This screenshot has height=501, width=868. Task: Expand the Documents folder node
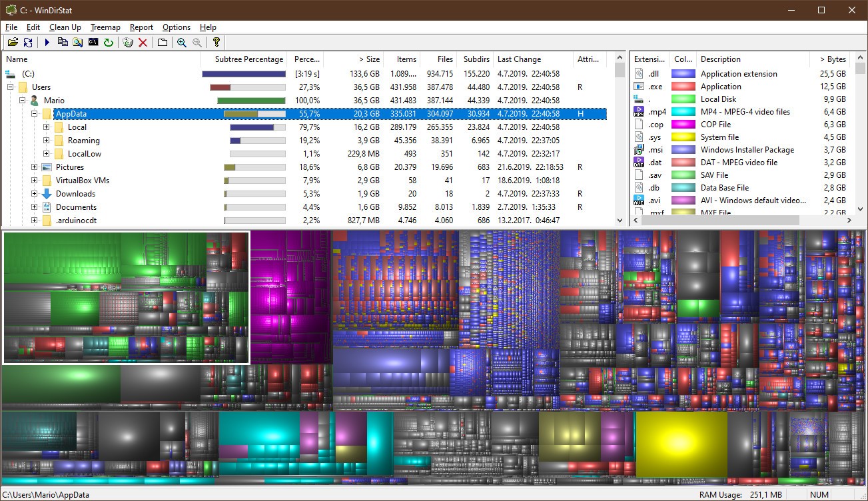point(34,207)
